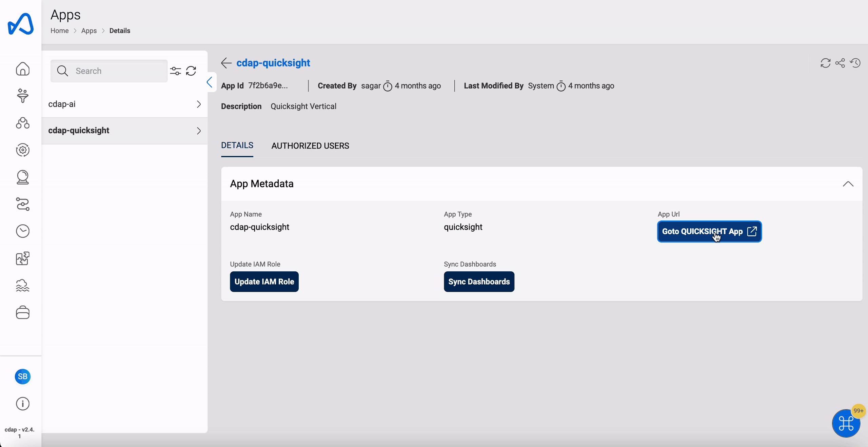Click the timer icon beside Last Modified By
The width and height of the screenshot is (868, 447).
click(561, 86)
